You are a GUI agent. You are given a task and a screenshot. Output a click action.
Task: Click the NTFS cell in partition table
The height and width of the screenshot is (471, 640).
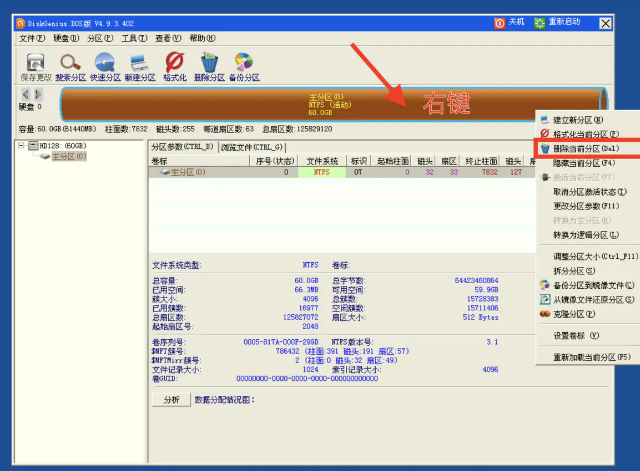click(322, 172)
